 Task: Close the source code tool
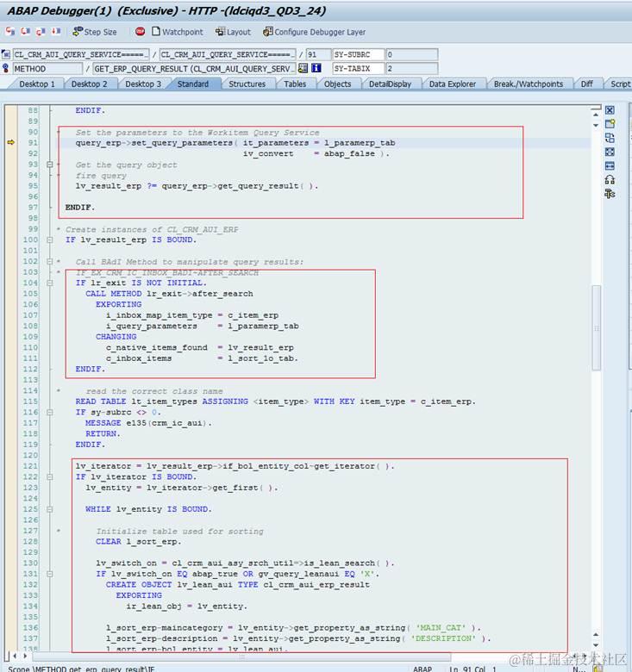pos(610,110)
